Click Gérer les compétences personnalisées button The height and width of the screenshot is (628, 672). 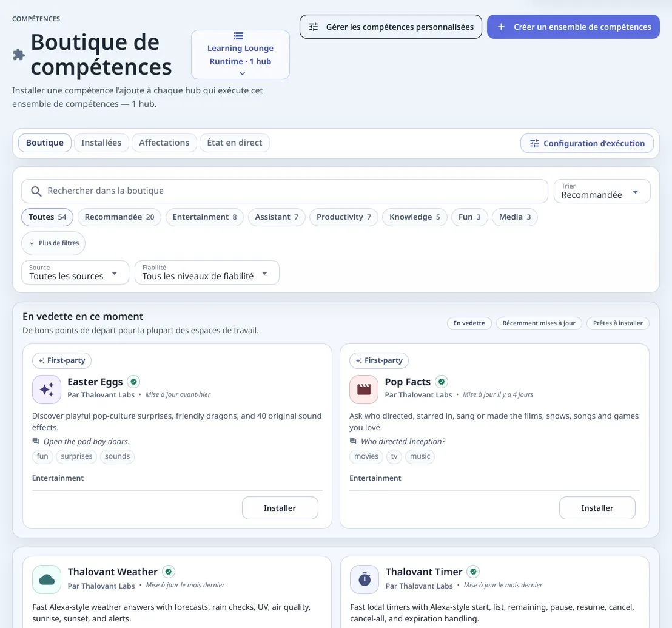click(391, 27)
